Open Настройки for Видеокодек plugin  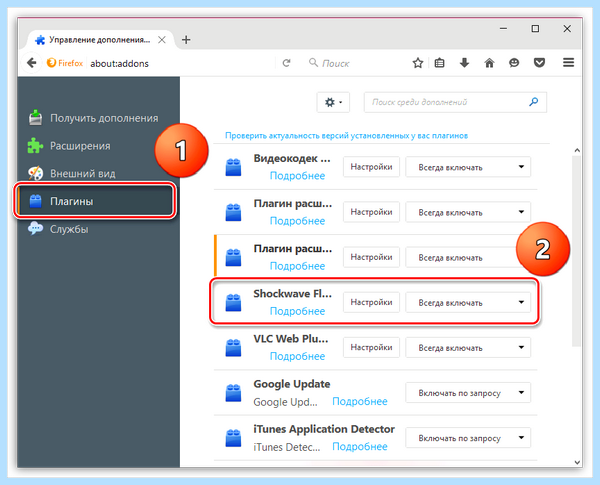[x=371, y=167]
